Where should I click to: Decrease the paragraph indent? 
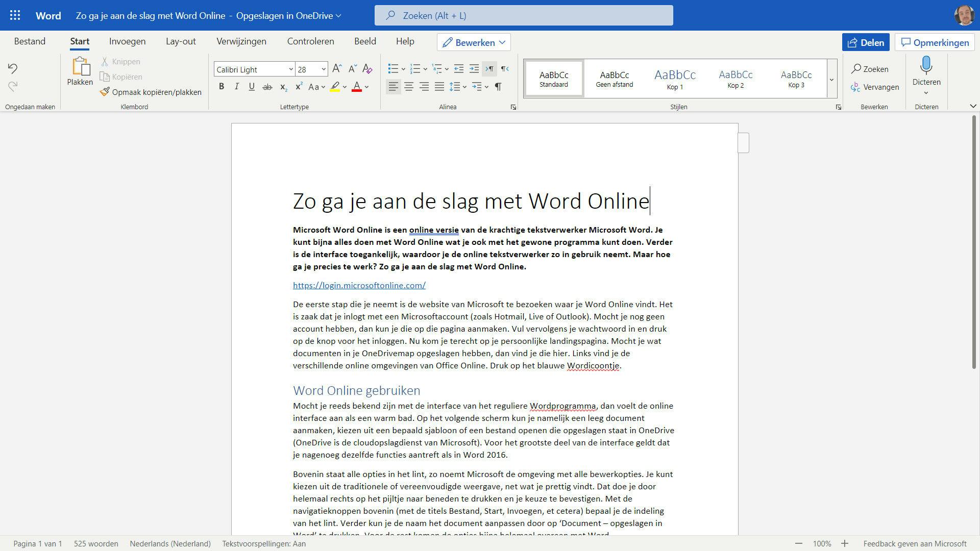tap(459, 69)
